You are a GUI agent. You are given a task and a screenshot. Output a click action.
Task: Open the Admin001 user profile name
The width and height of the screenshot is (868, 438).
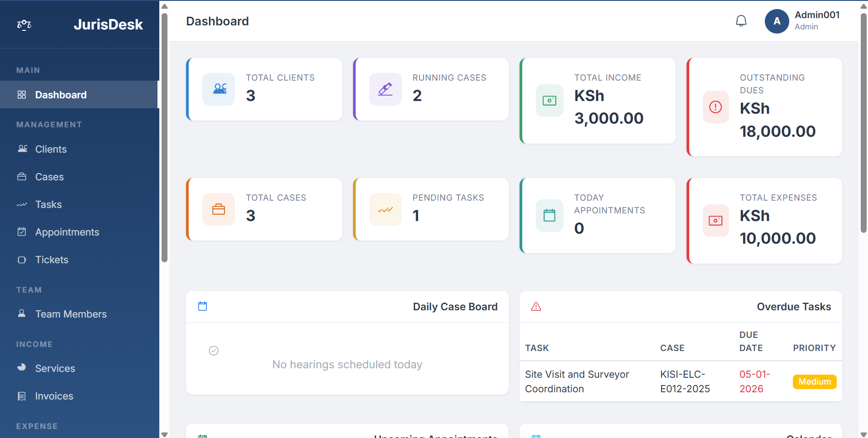pyautogui.click(x=817, y=15)
